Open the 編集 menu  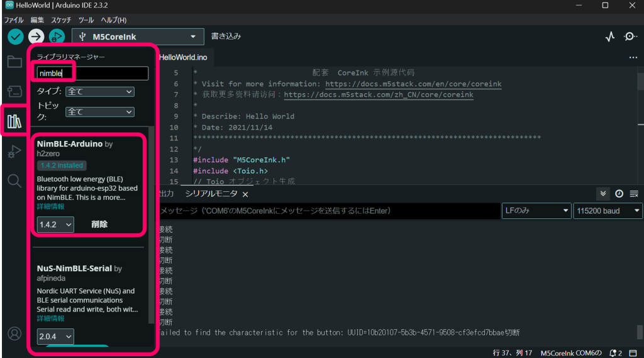[37, 20]
